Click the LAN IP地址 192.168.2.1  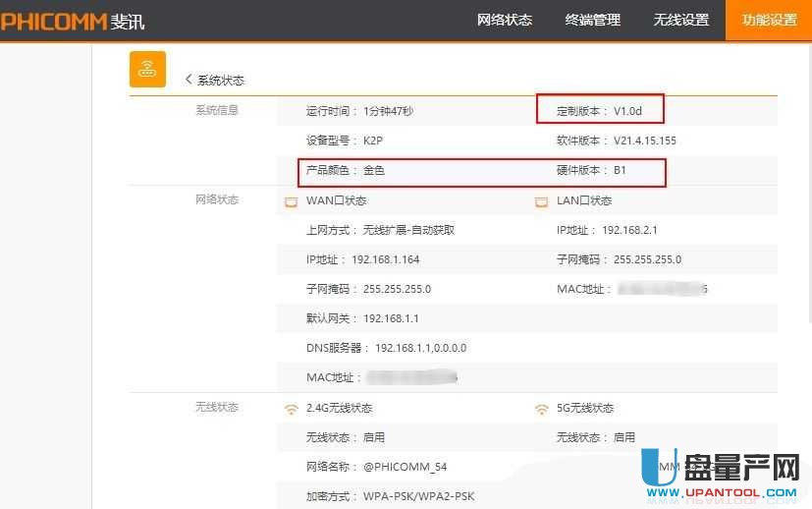tap(628, 230)
